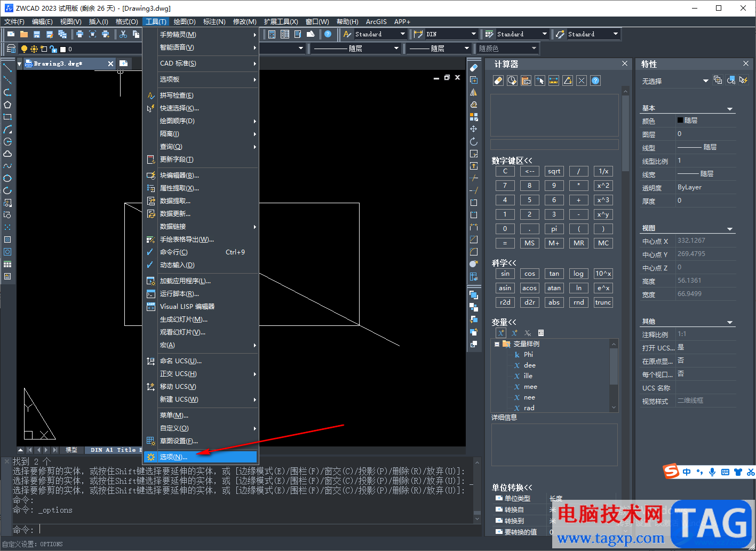Choose 草图设置(F)... menu item
The width and height of the screenshot is (756, 551).
point(201,441)
